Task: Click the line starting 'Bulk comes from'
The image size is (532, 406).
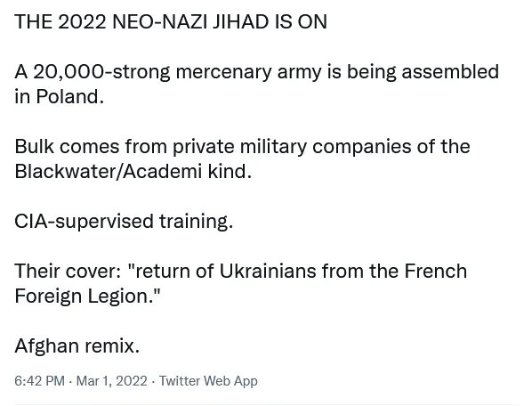Action: [x=242, y=147]
